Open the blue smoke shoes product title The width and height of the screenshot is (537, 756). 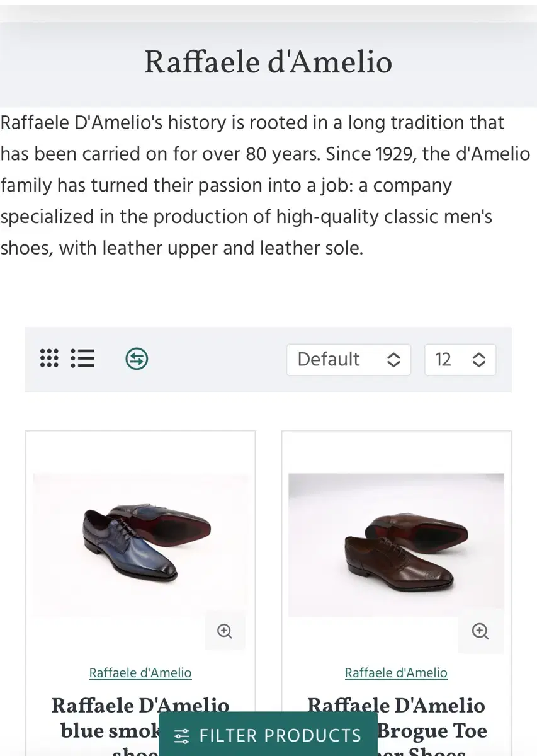click(x=140, y=724)
